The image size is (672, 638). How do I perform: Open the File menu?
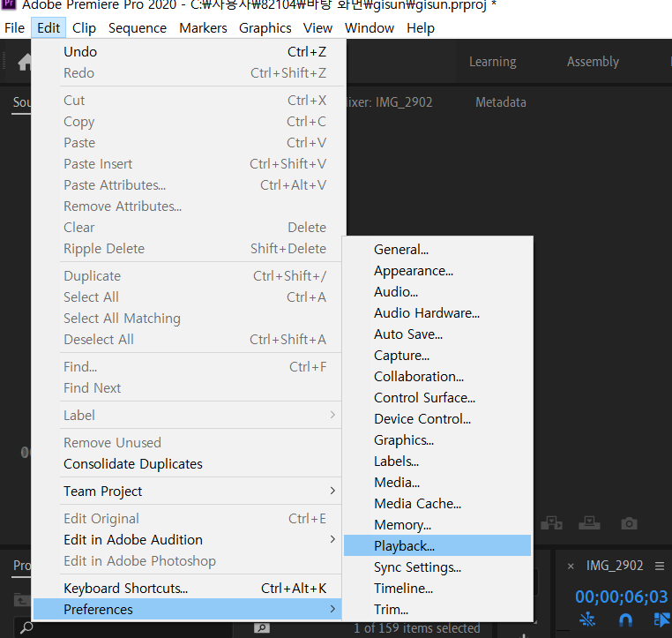[x=15, y=28]
